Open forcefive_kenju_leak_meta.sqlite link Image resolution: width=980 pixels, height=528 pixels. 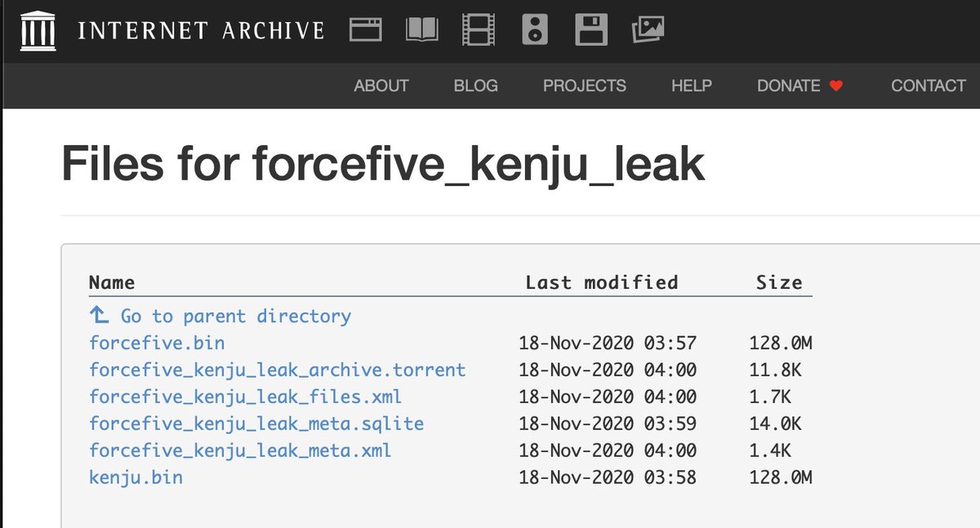coord(256,424)
